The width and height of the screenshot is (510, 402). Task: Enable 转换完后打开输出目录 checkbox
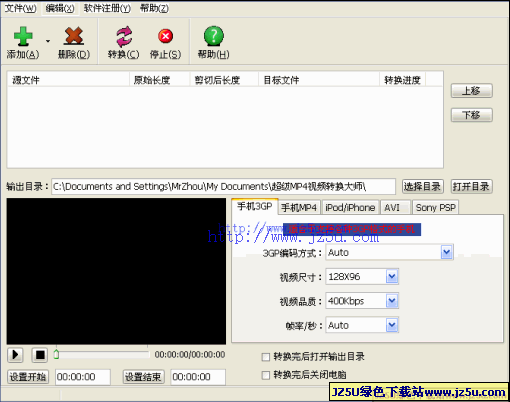tap(266, 357)
